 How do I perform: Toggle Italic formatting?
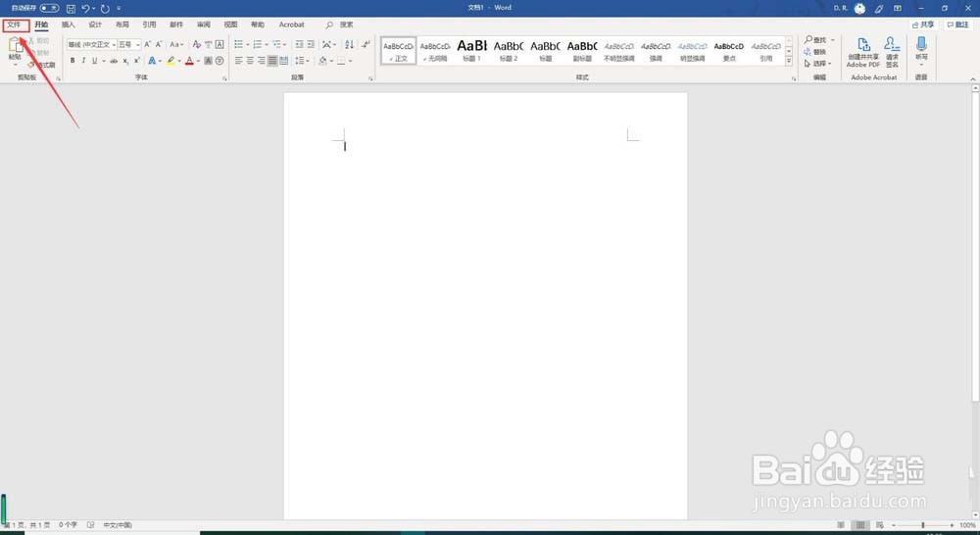[83, 61]
